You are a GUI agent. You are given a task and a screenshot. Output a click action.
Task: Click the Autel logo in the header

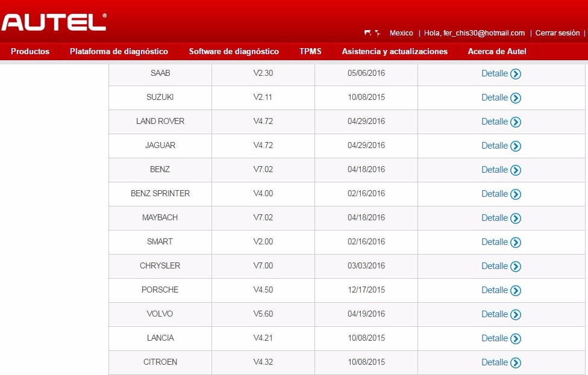click(x=54, y=22)
